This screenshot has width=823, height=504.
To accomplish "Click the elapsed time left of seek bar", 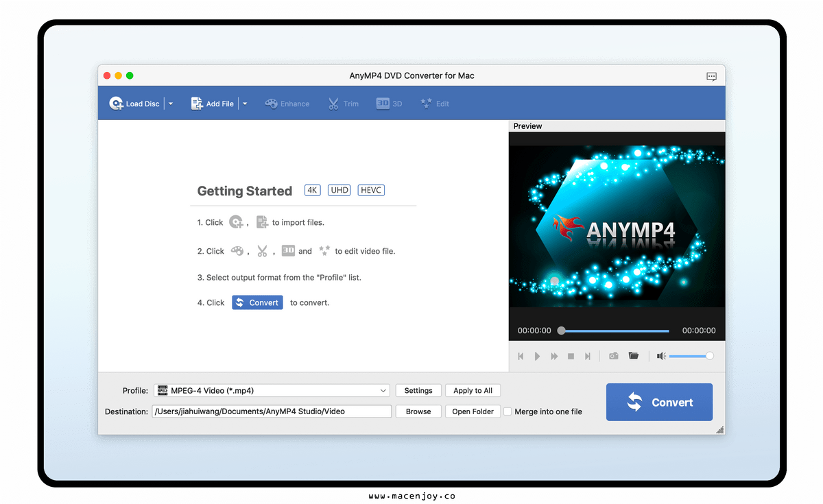I will click(534, 331).
